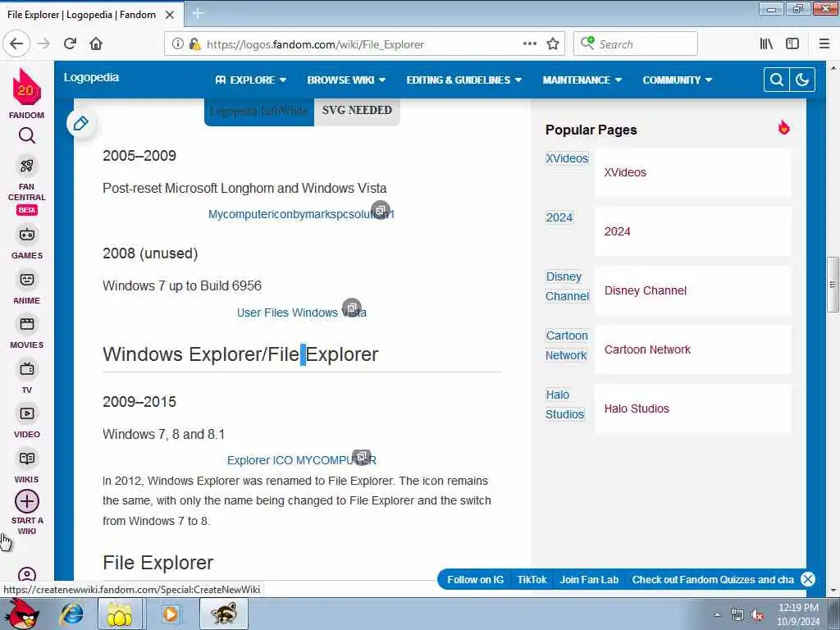
Task: Open the Firefox hamburger menu
Action: (824, 44)
